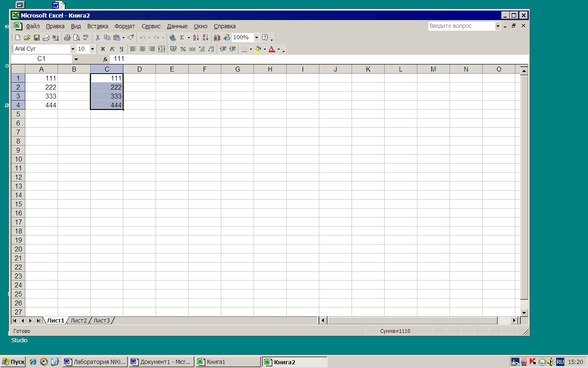This screenshot has height=368, width=588.
Task: Click the Пуск start button
Action: click(x=13, y=362)
